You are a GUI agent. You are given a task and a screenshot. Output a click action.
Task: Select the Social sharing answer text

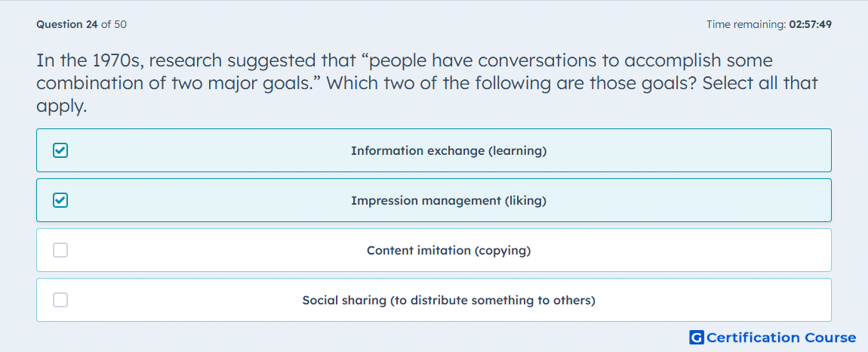point(448,301)
